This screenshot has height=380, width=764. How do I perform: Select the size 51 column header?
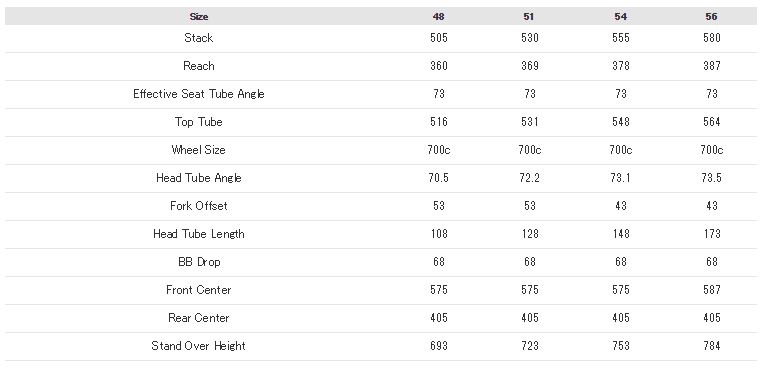tap(529, 17)
